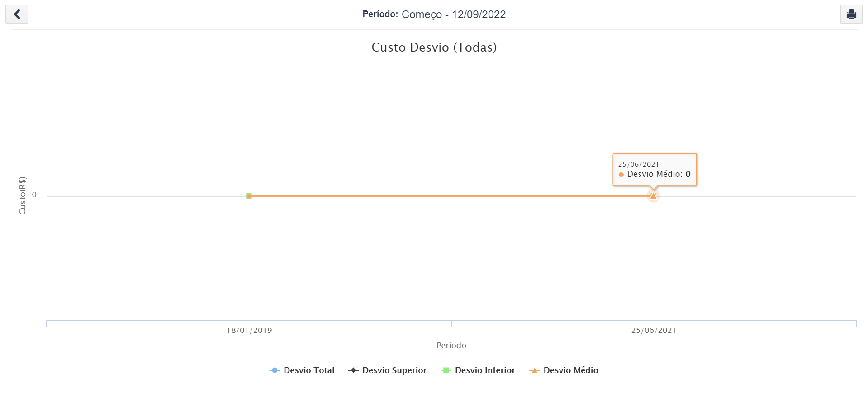
Task: Select the orange triangle data point at 25/06/2021
Action: tap(653, 196)
